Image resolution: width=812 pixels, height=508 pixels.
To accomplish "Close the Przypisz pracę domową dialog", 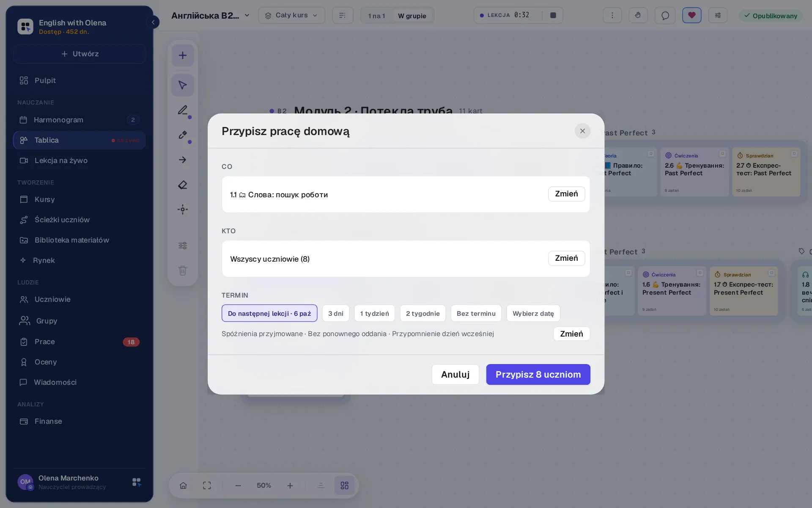I will 582,131.
